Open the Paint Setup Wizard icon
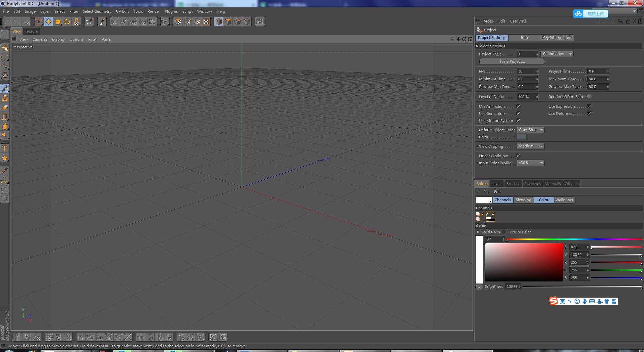644x352 pixels. coord(89,22)
